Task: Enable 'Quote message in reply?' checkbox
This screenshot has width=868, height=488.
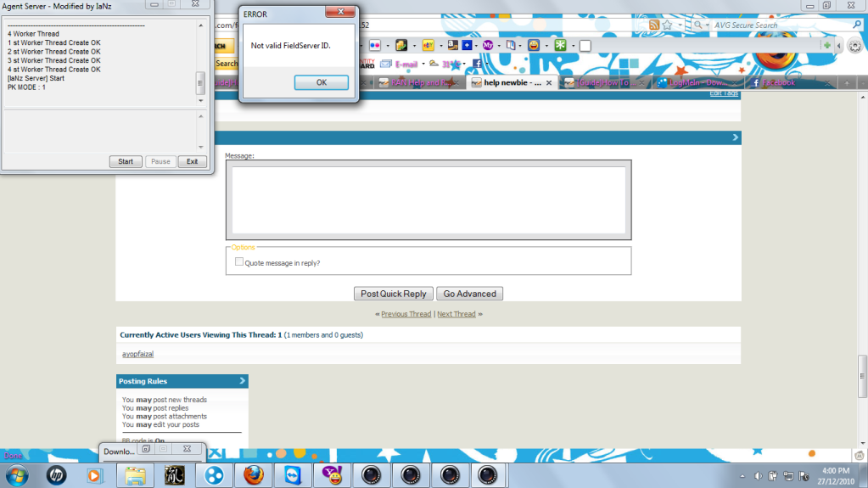Action: (x=239, y=262)
